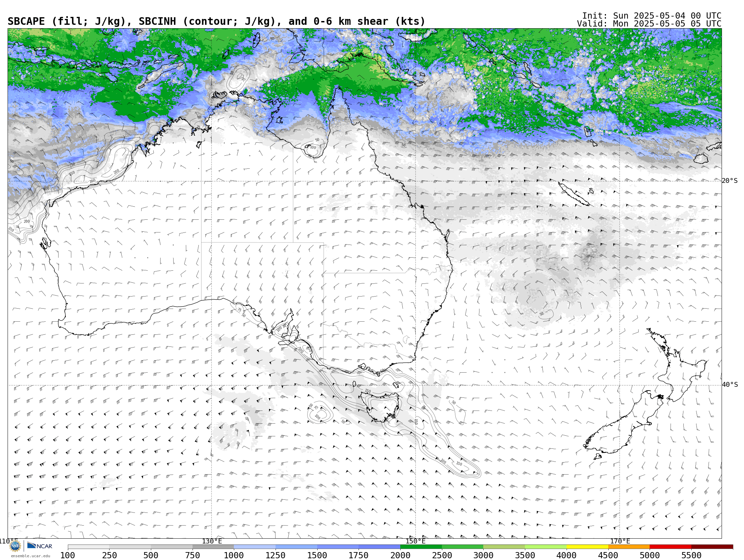Viewport: 744px width, 560px height.
Task: Pick the lime green 3500-4000 colorbar swatch
Action: point(546,547)
